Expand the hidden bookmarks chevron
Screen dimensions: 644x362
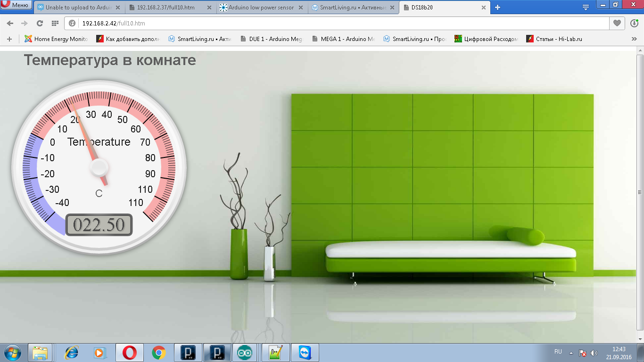[634, 39]
